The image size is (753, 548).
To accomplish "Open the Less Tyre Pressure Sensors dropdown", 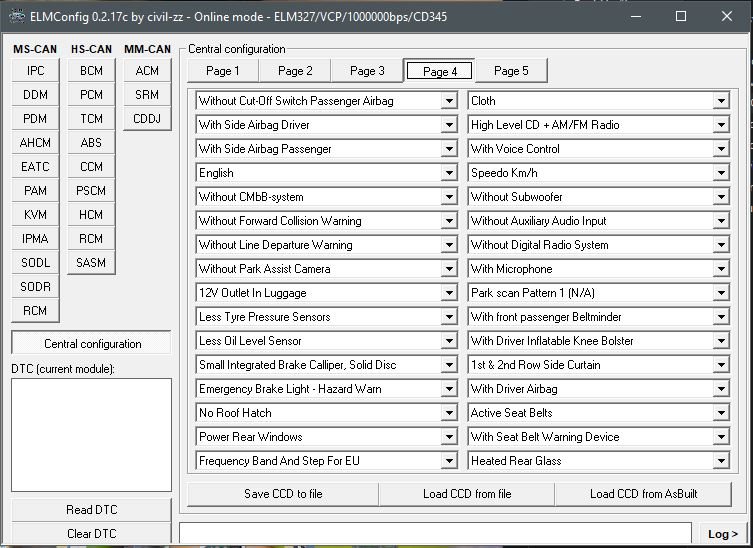I will [x=449, y=317].
